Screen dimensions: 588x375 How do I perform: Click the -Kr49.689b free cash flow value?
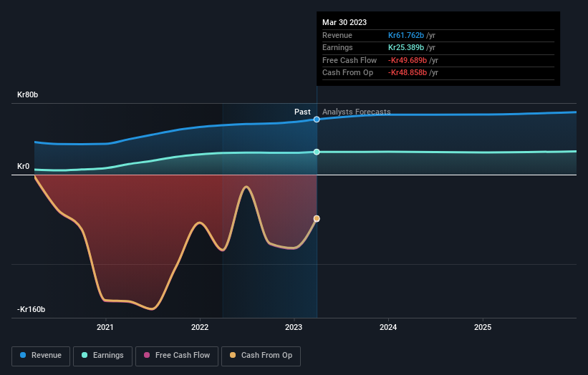(x=408, y=60)
